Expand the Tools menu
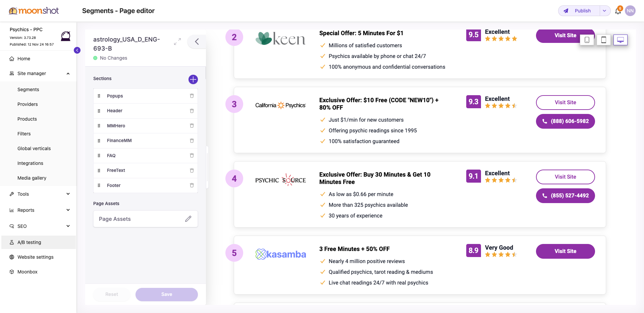Screen dimensions: 644x313 pyautogui.click(x=68, y=194)
